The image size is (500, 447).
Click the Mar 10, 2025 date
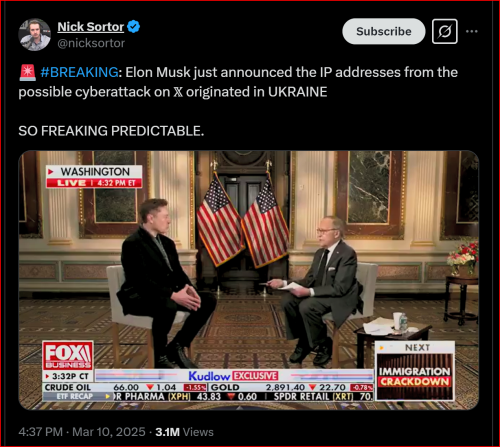109,432
